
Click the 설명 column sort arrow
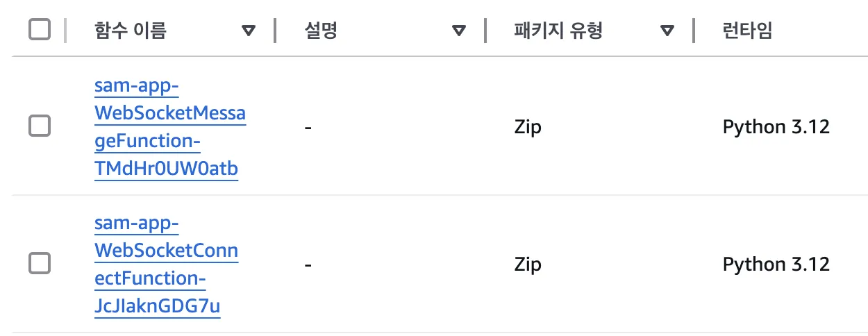point(458,31)
